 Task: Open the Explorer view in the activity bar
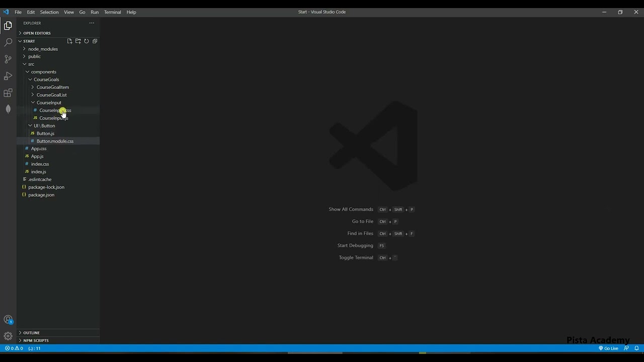pos(8,26)
